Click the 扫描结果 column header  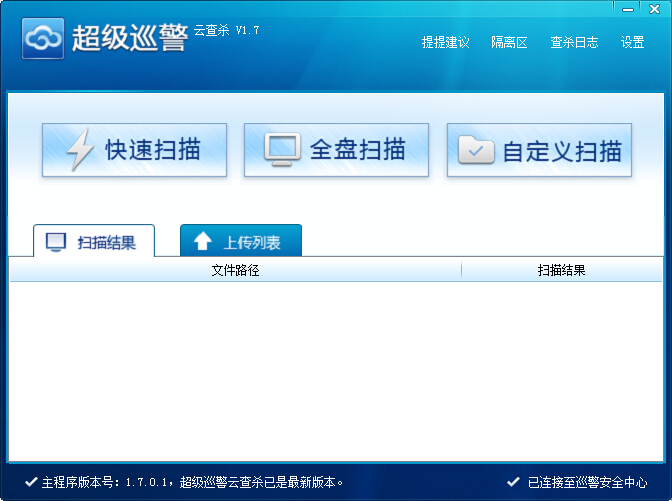tap(561, 270)
